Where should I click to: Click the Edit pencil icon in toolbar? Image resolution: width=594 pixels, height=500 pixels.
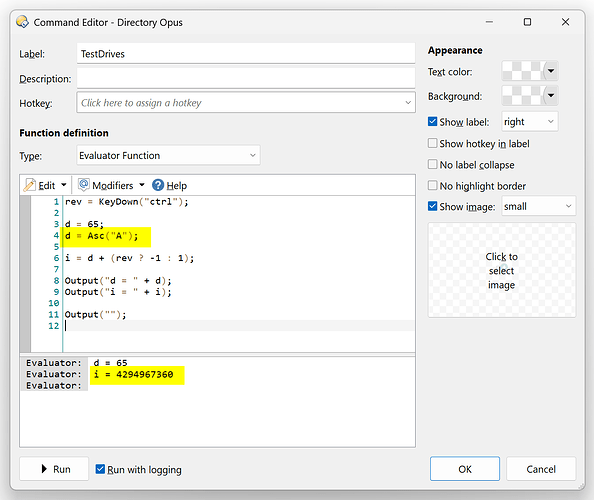30,185
